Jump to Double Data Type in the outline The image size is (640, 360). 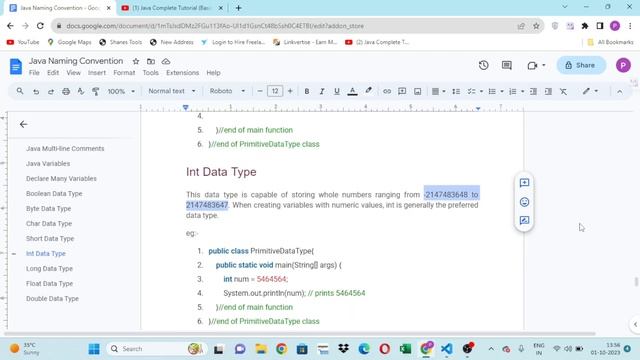52,298
